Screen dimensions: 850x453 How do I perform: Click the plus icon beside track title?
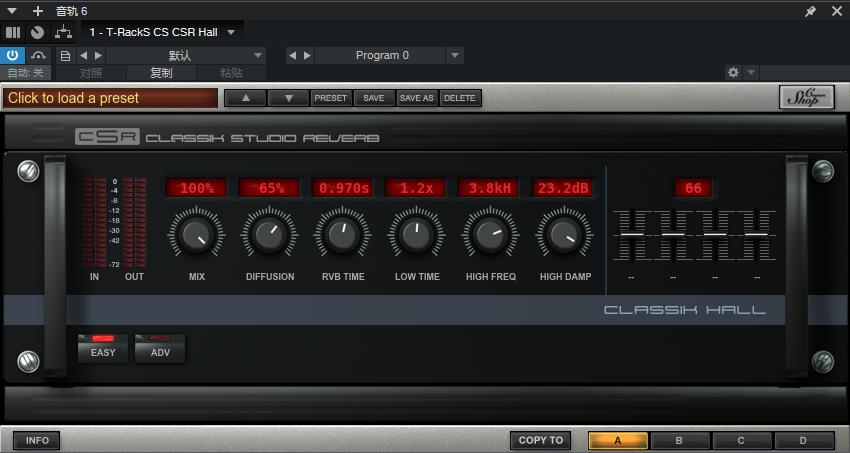[37, 11]
